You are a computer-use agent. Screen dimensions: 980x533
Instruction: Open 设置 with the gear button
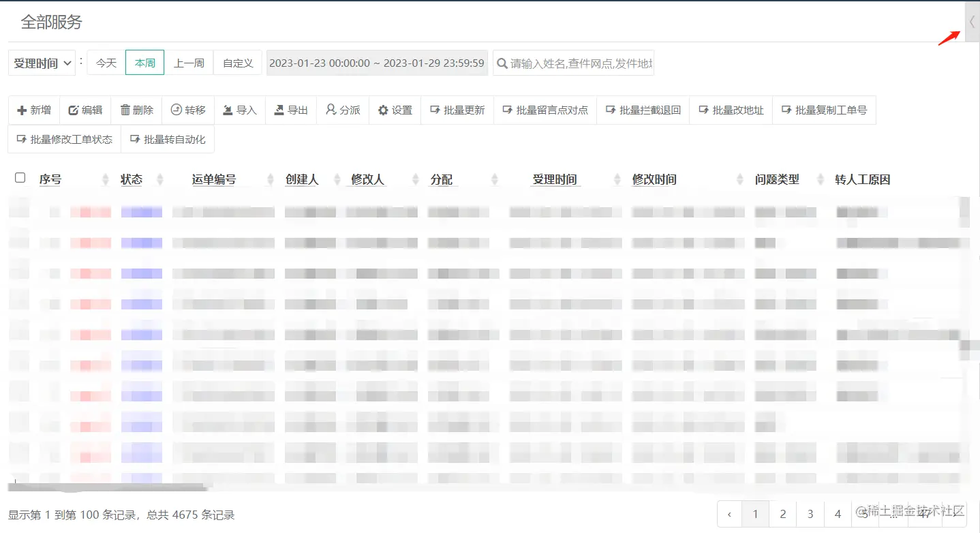tap(395, 110)
